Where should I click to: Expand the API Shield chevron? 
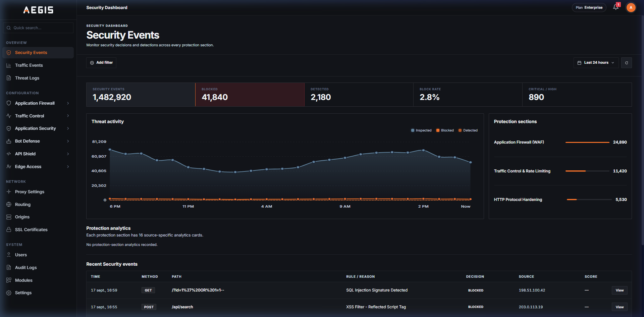pyautogui.click(x=68, y=154)
